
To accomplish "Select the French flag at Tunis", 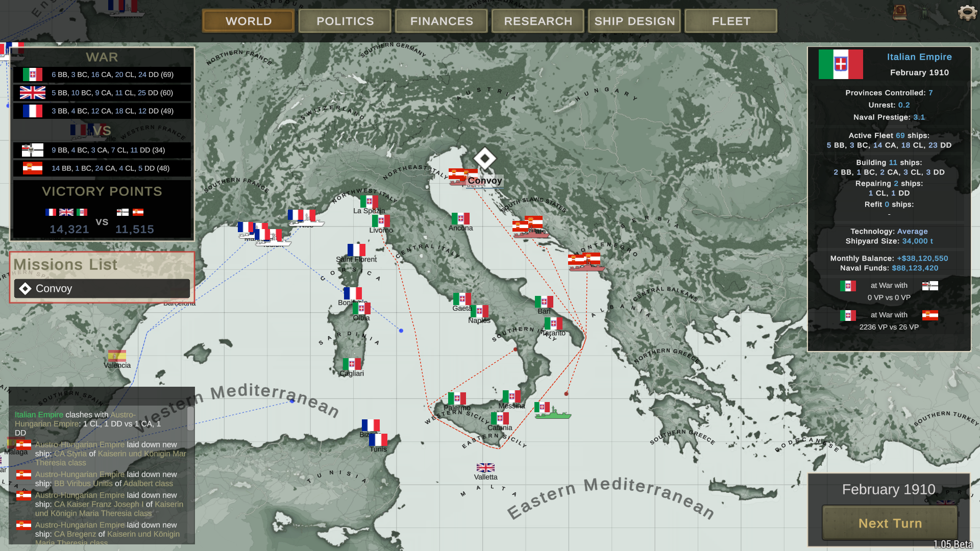I will pyautogui.click(x=378, y=440).
